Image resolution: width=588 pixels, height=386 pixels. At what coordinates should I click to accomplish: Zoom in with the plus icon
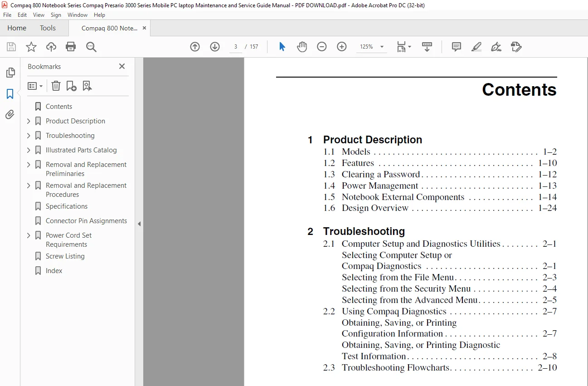click(342, 47)
